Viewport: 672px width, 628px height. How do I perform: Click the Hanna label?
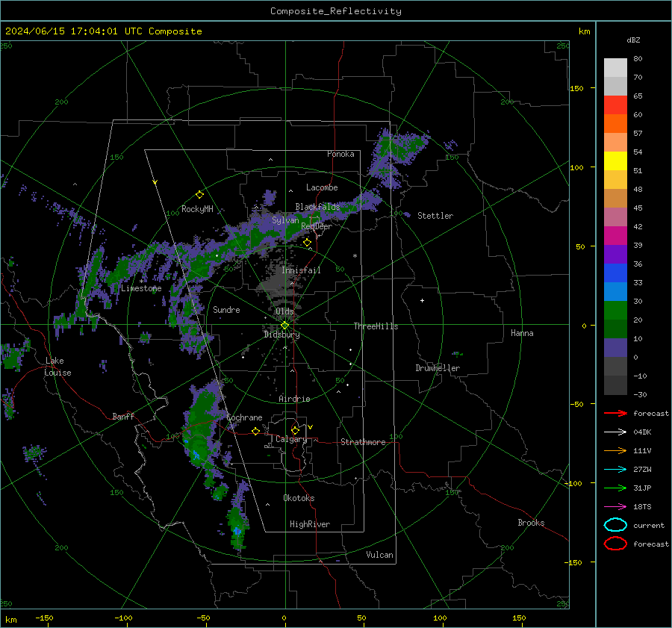point(522,333)
